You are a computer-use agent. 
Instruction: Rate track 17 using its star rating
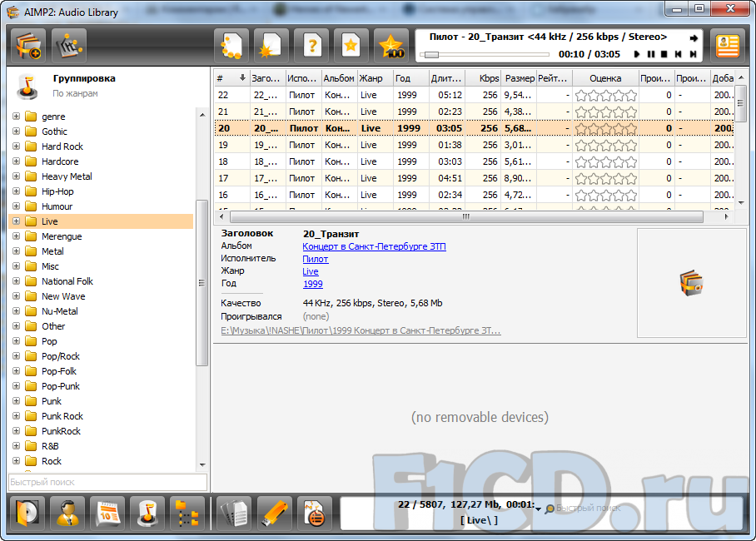(606, 178)
